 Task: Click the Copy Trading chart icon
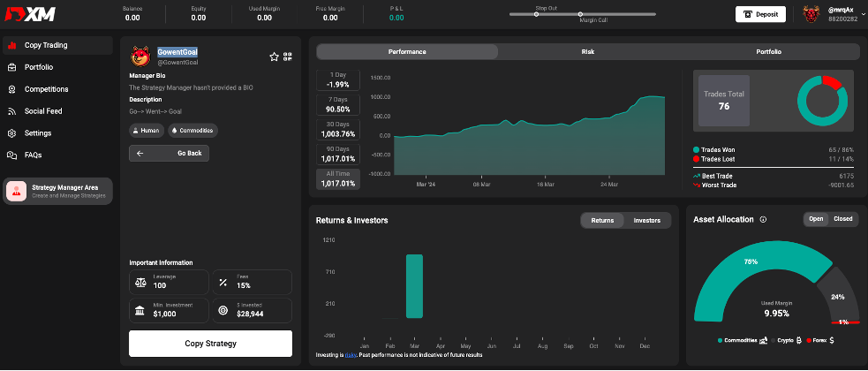tap(12, 45)
